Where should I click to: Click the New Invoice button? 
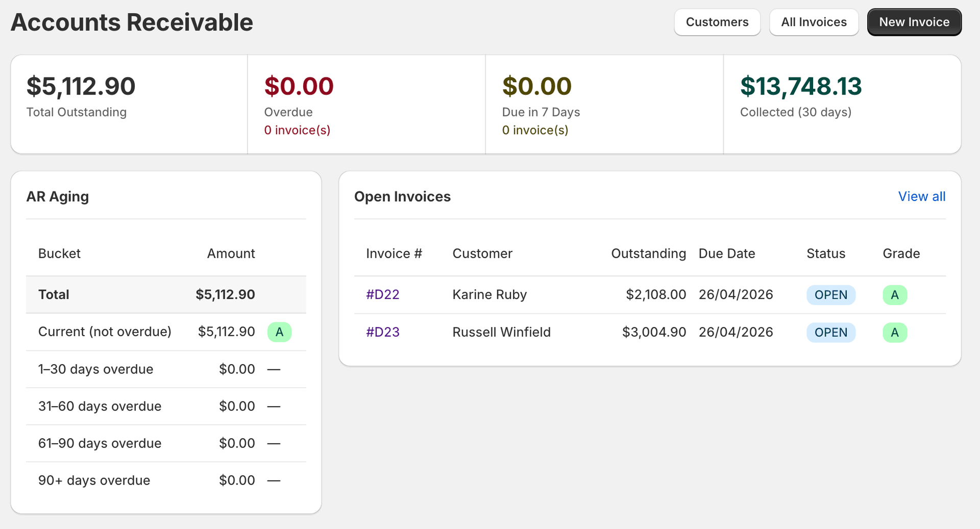point(914,22)
